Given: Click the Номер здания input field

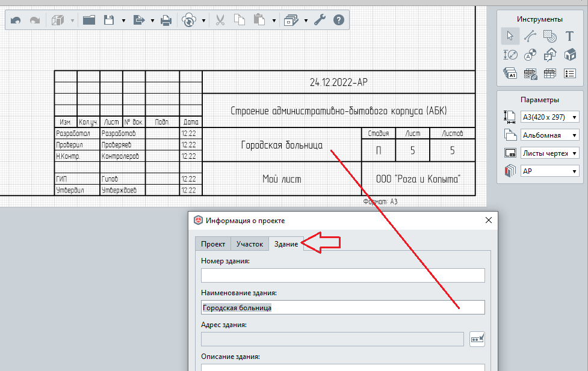Looking at the screenshot, I should pyautogui.click(x=343, y=275).
